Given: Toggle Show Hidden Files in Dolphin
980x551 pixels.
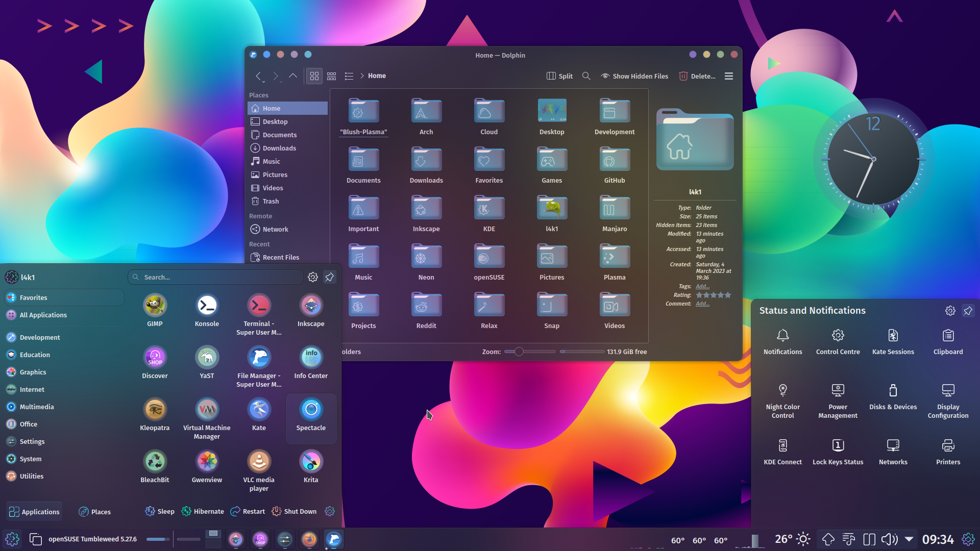Looking at the screenshot, I should (x=634, y=76).
